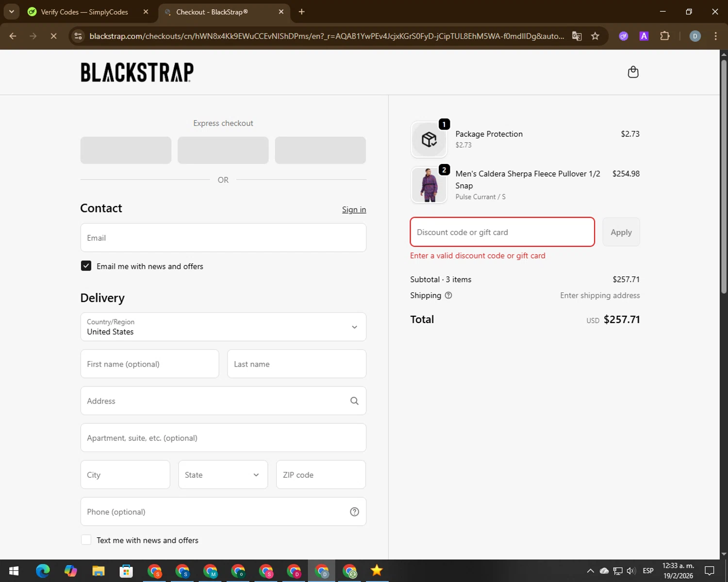Screen dimensions: 728x582
Task: Click the round purple extension icon
Action: 624,36
